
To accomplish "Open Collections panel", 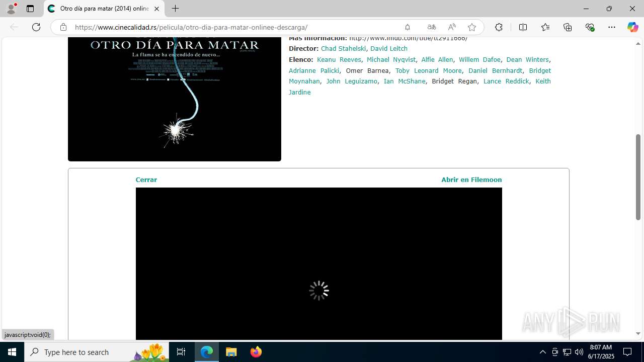I will 568,27.
